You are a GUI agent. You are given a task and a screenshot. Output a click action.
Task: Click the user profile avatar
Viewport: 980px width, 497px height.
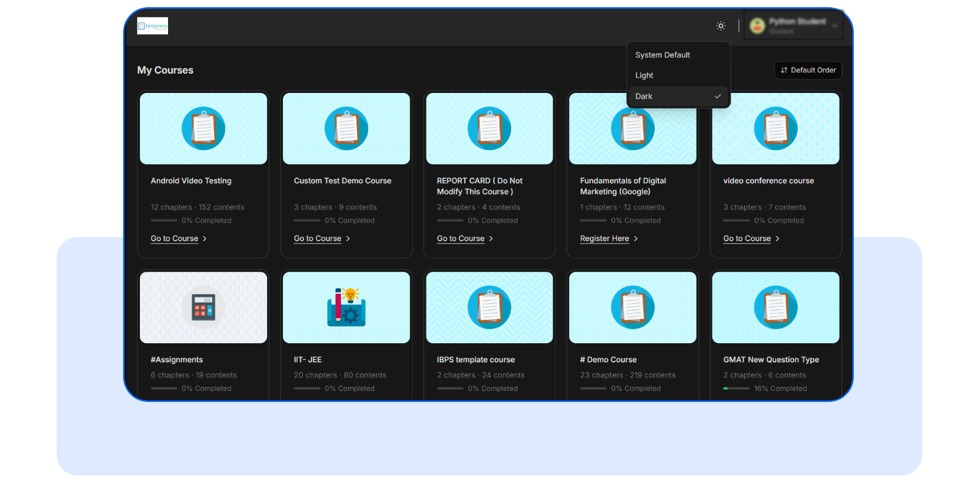point(757,26)
